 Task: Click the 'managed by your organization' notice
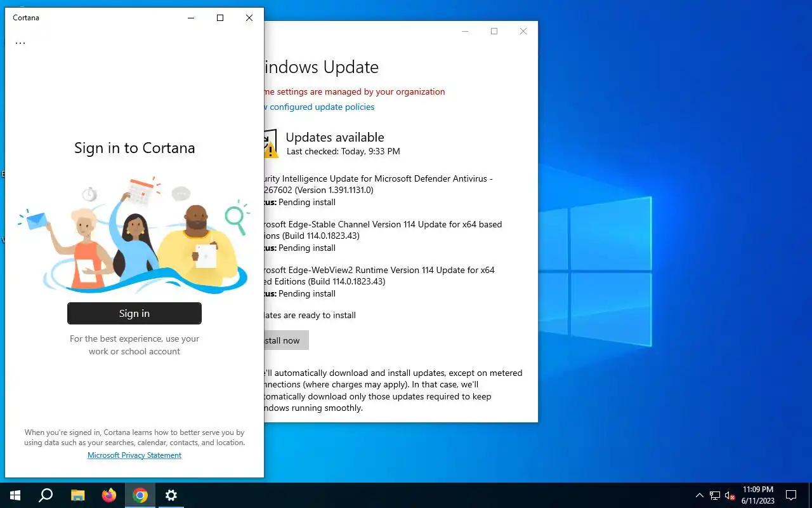click(355, 91)
